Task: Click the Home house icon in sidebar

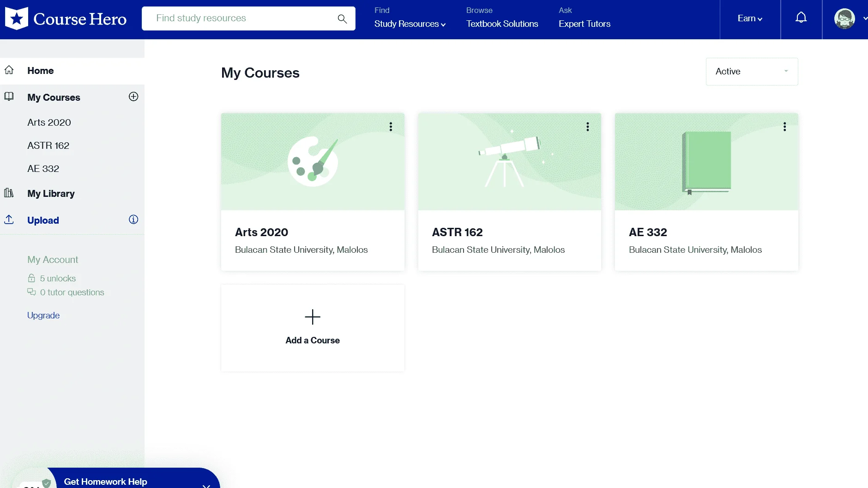Action: (x=9, y=70)
